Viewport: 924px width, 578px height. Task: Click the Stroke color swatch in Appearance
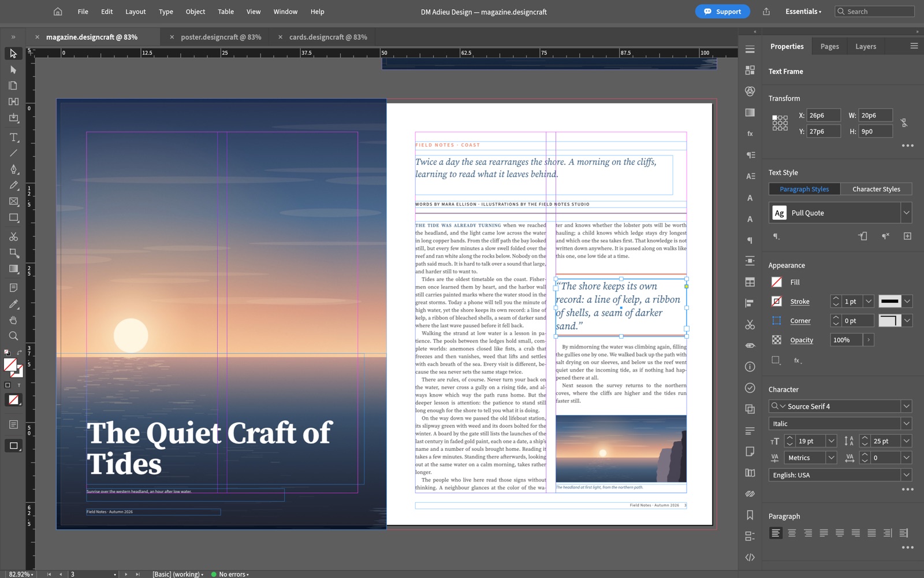777,301
